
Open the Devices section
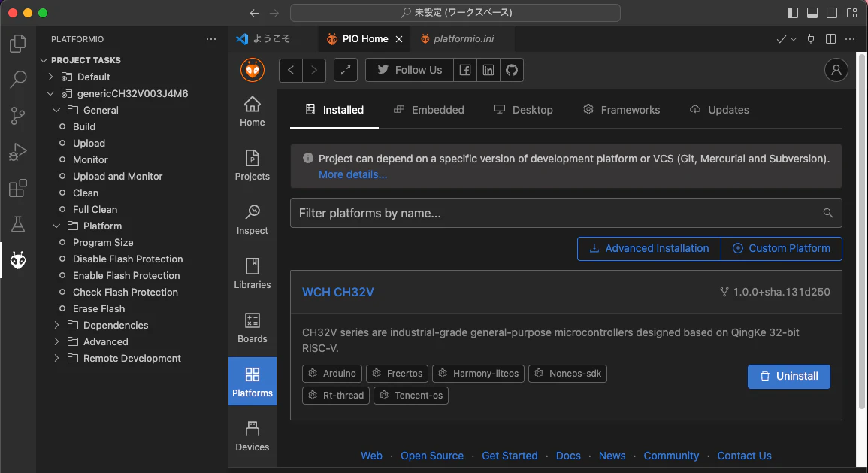253,436
